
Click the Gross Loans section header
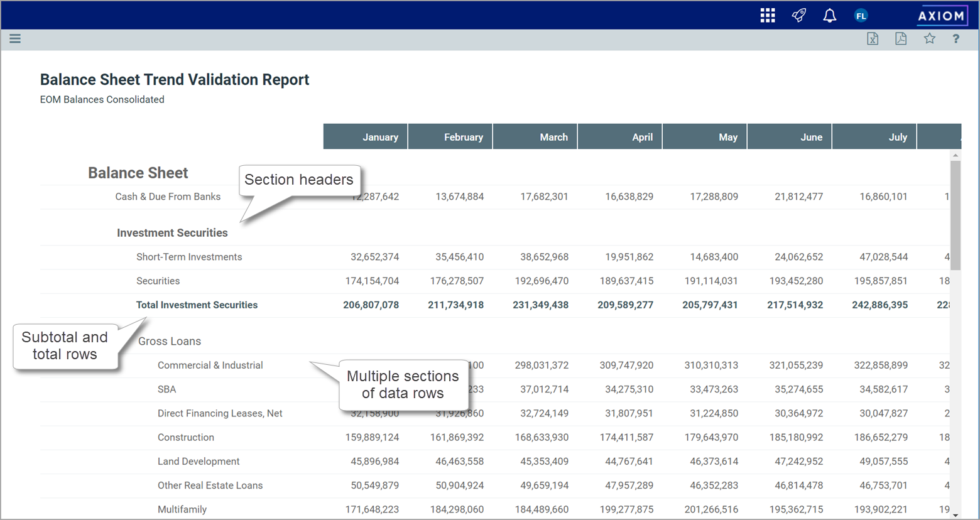pyautogui.click(x=170, y=342)
